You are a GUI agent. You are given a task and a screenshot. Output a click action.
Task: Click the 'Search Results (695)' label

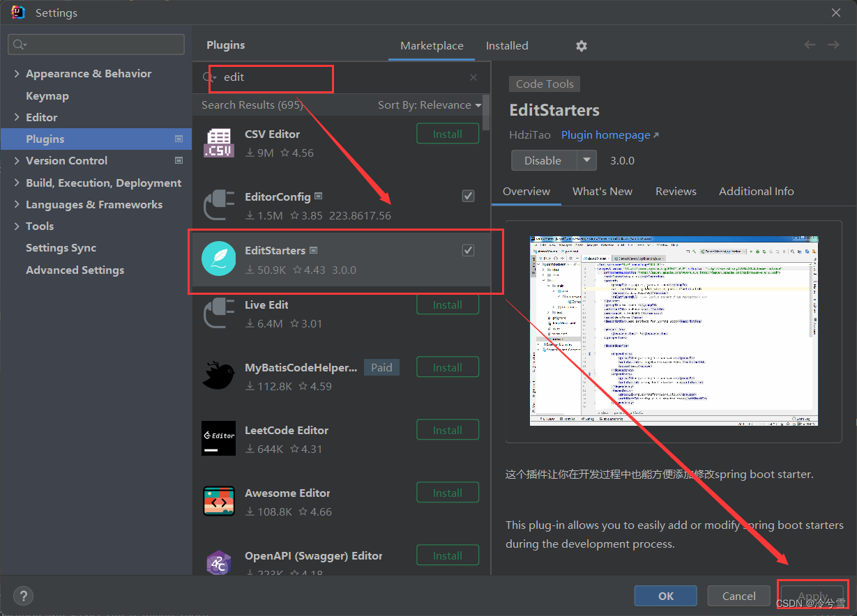[x=252, y=105]
